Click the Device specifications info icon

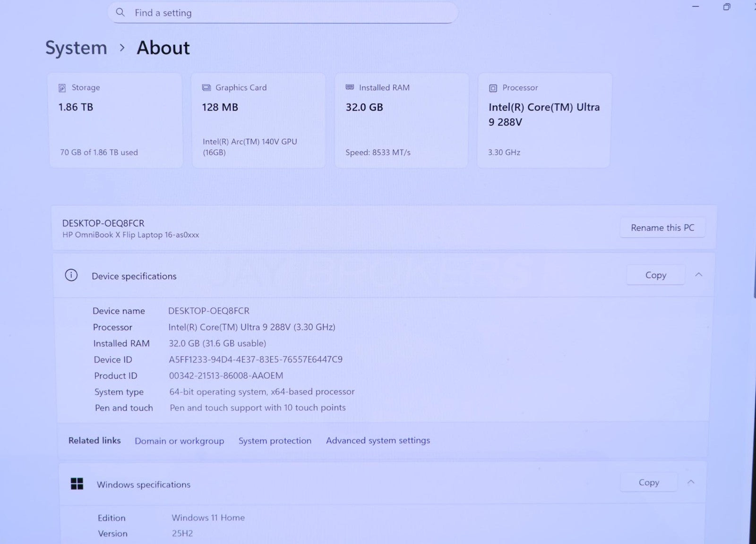click(71, 275)
